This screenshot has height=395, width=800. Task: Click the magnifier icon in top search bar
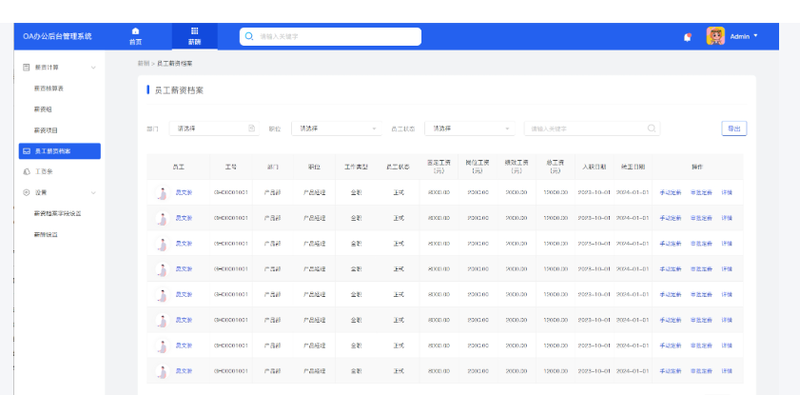tap(249, 36)
